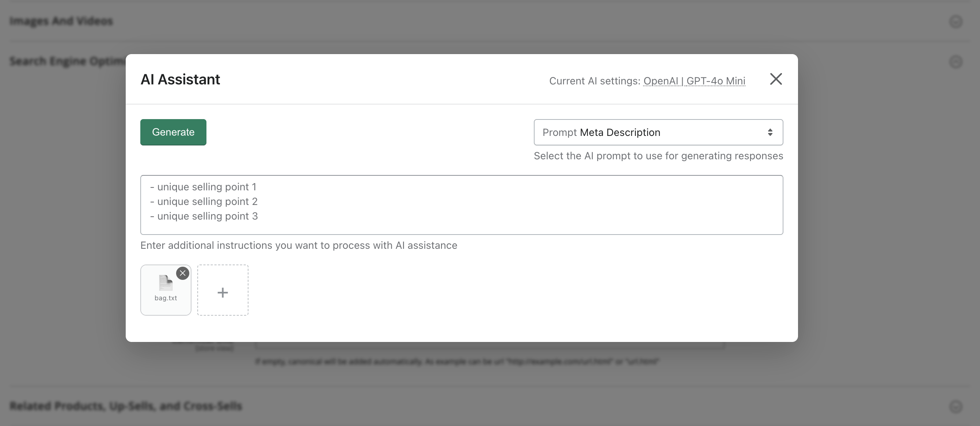This screenshot has width=980, height=426.
Task: Click the bag.txt file name label
Action: (166, 298)
